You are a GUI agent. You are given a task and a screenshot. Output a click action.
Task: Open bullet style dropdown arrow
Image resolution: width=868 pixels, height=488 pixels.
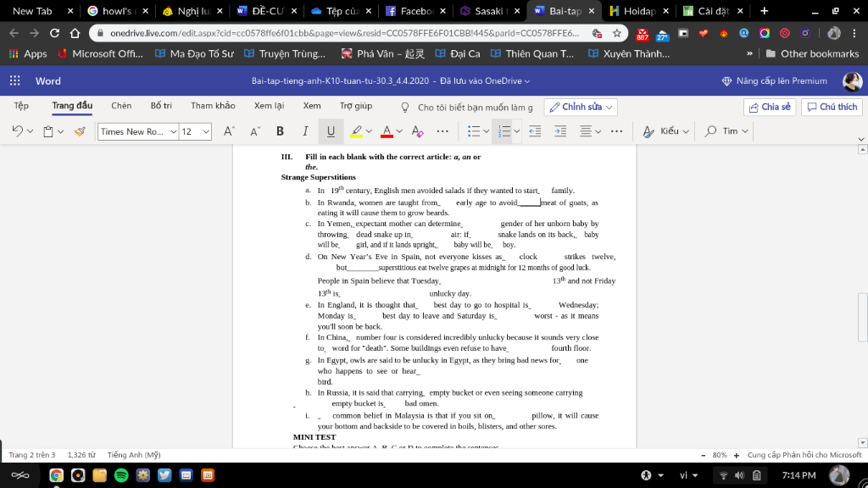486,131
